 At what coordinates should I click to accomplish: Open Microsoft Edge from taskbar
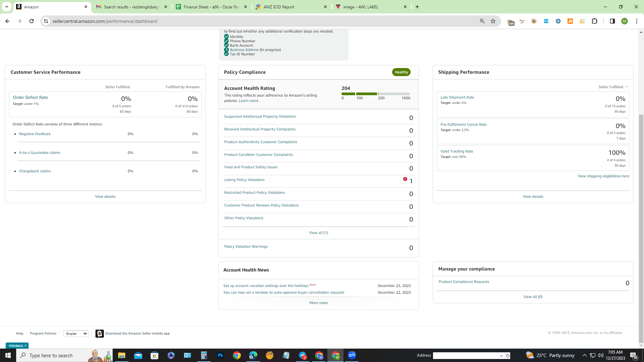(253, 355)
